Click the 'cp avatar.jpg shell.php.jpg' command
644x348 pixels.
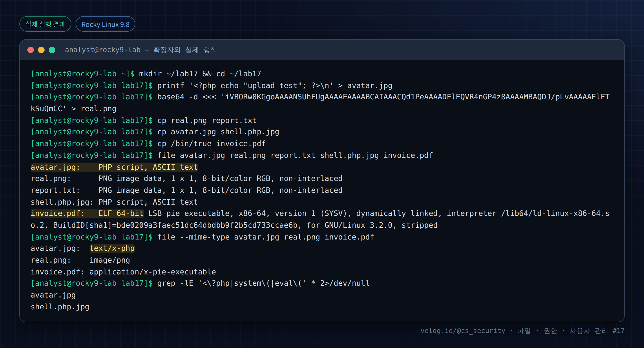tap(218, 132)
